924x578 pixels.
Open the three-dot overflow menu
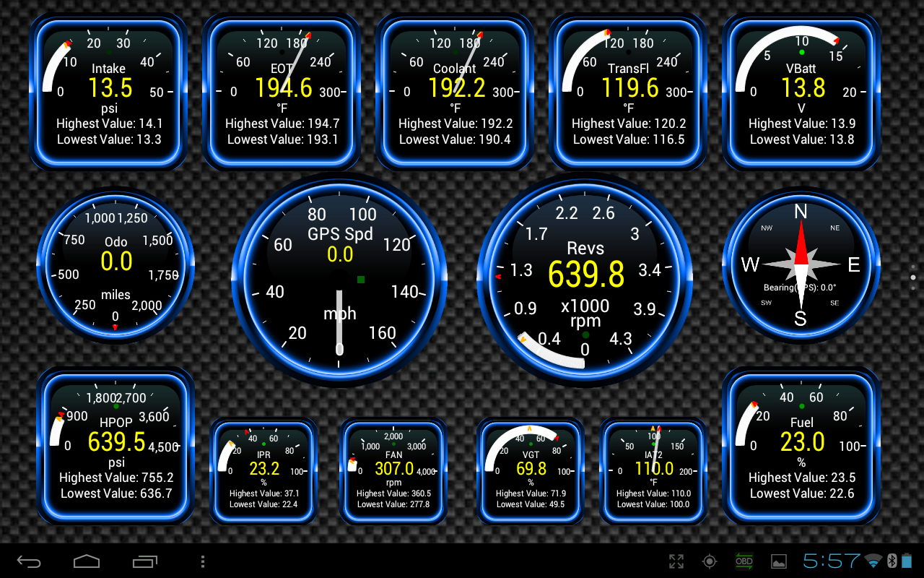[x=202, y=561]
